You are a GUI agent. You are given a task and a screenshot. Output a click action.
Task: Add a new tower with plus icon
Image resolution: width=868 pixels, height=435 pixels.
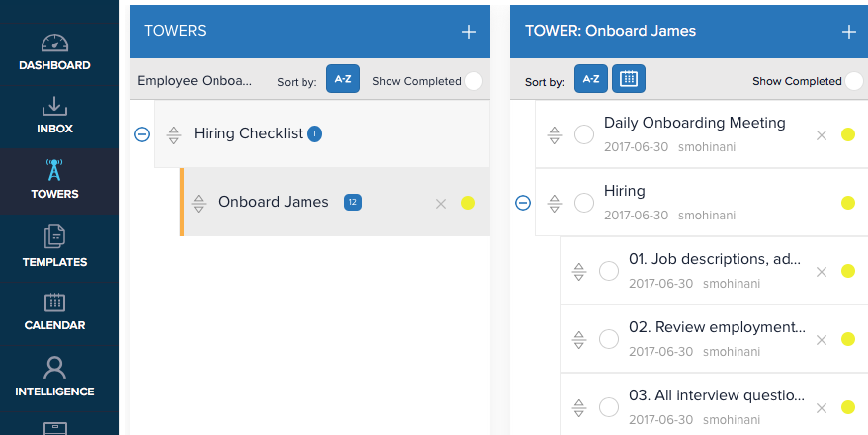click(469, 32)
